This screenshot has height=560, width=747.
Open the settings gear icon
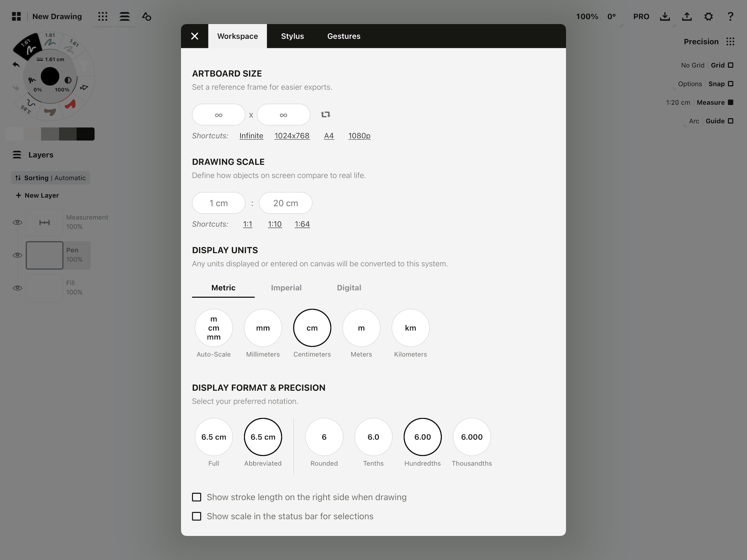[708, 15]
